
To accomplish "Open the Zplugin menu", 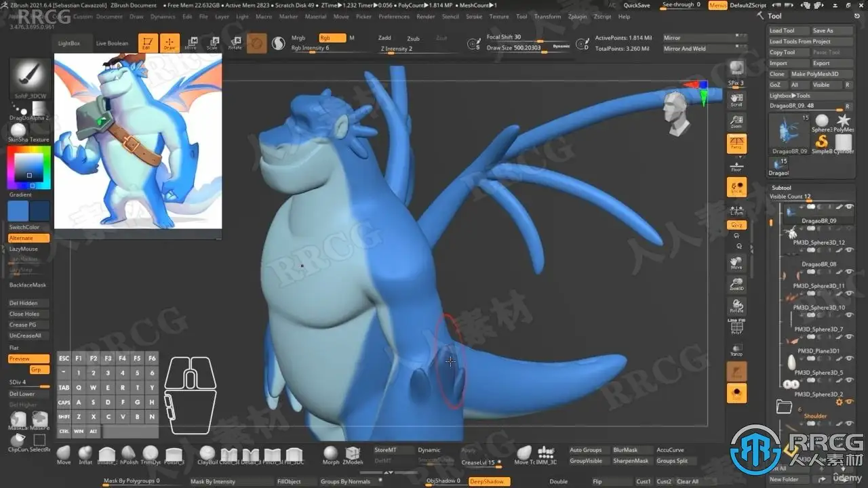I will click(x=578, y=16).
